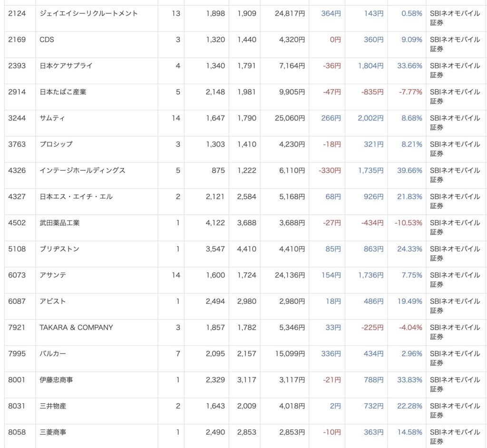
Task: Click stock code 4327
Action: [17, 197]
